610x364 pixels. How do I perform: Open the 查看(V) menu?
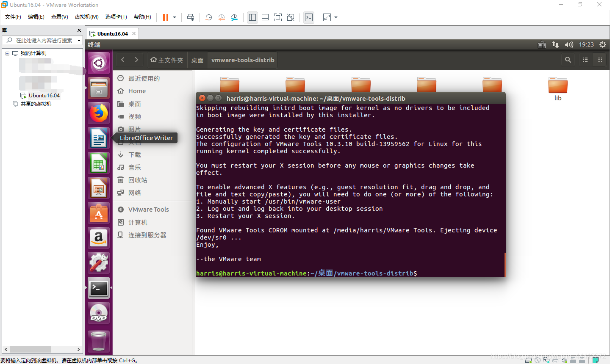pos(60,17)
